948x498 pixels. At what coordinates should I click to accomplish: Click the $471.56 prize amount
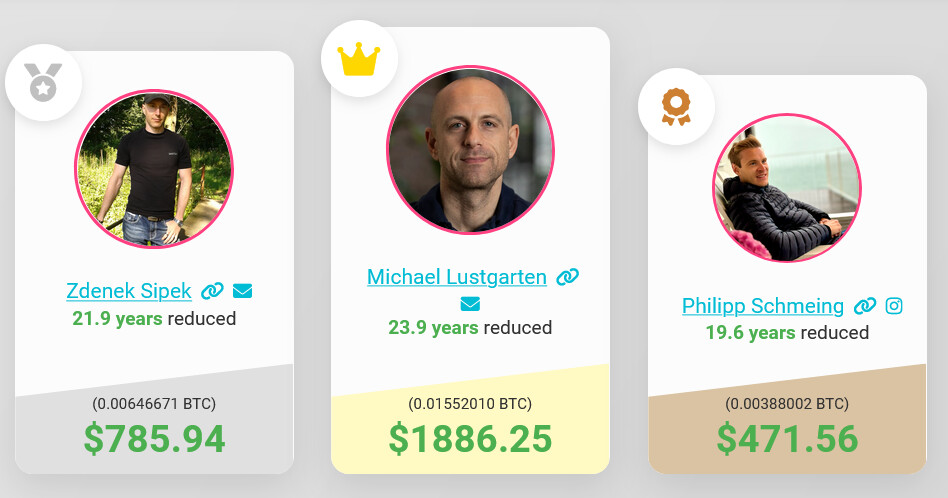(787, 439)
